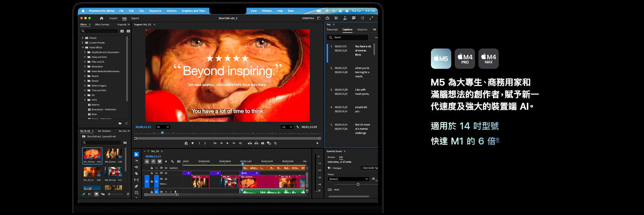Open the Sequence menu in the menu bar

pyautogui.click(x=155, y=11)
